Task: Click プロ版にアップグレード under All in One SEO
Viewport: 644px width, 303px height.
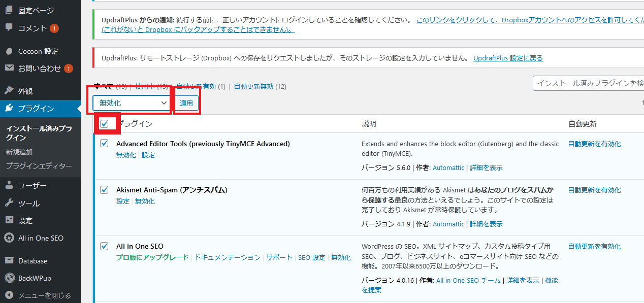Action: coord(152,258)
